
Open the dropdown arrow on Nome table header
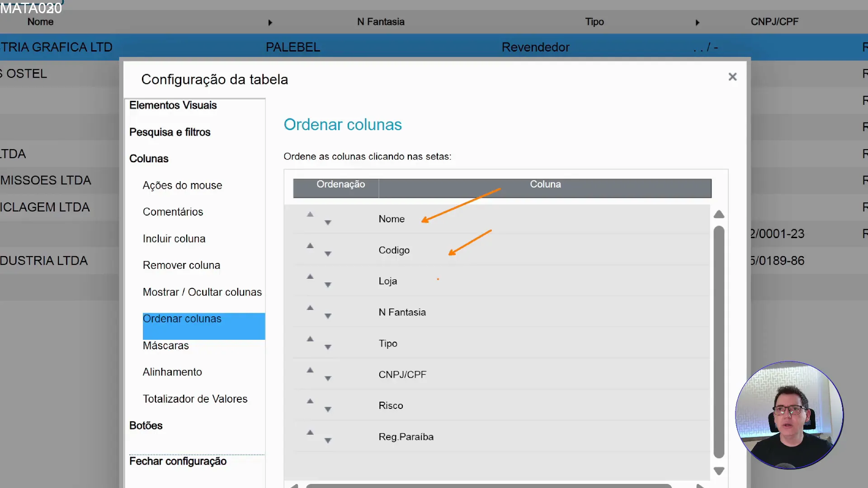[270, 22]
